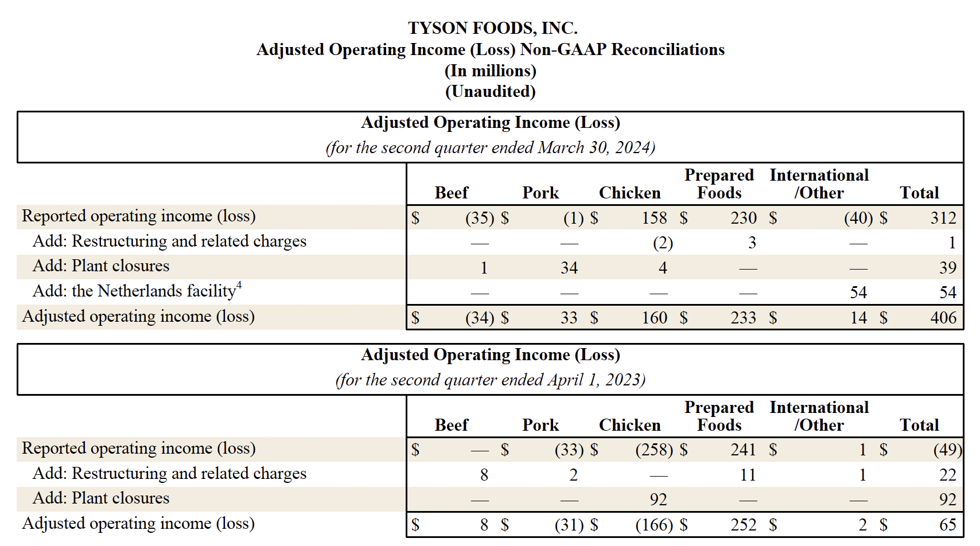Select the 2023 adjusted total value 65

click(947, 525)
